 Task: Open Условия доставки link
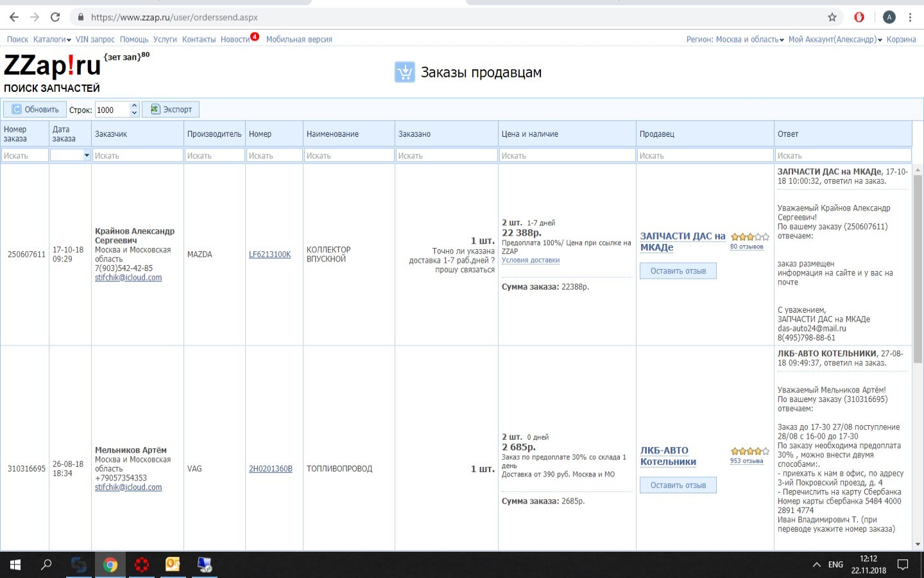531,260
